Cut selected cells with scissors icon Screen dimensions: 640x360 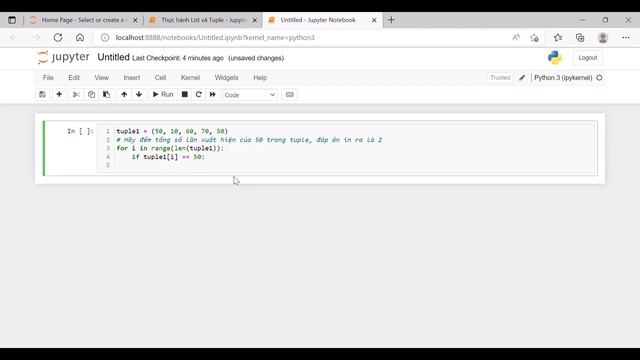click(x=76, y=94)
